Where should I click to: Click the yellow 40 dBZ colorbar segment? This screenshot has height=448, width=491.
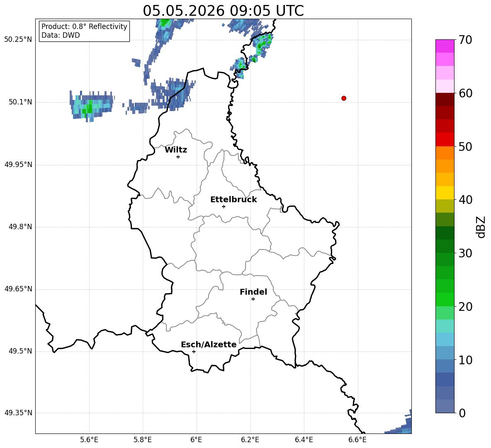click(445, 193)
